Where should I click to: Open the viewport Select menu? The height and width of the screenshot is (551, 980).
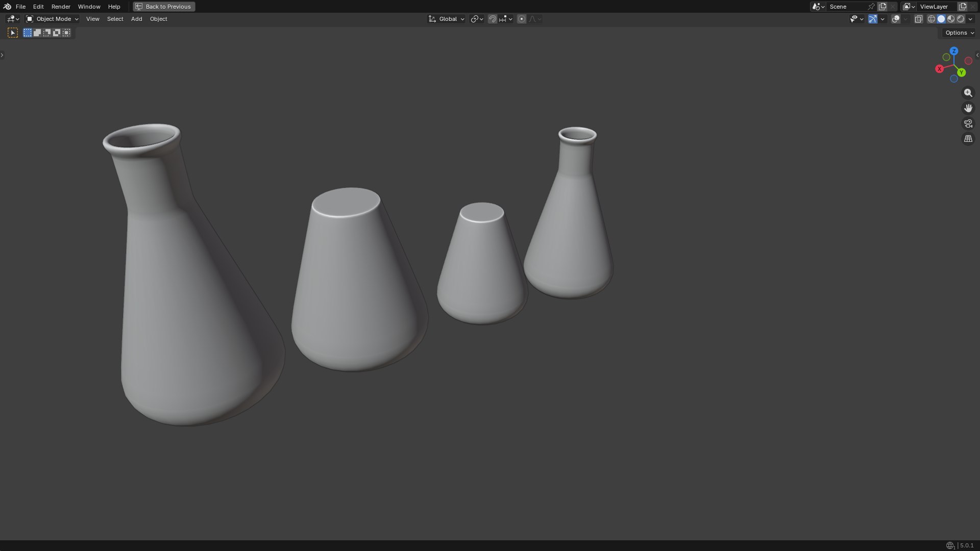pos(115,19)
